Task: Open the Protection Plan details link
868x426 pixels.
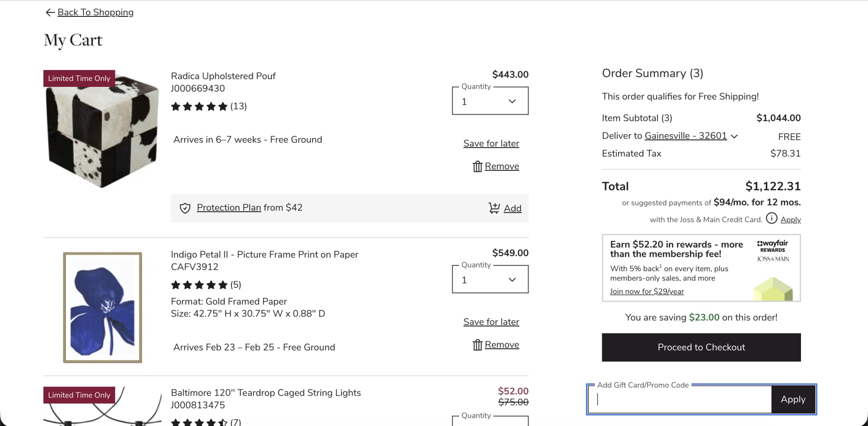Action: click(x=229, y=208)
